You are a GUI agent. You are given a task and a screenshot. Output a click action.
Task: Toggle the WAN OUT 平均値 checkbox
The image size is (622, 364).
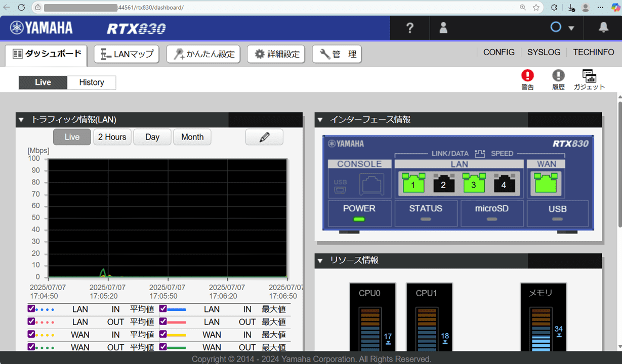(31, 347)
